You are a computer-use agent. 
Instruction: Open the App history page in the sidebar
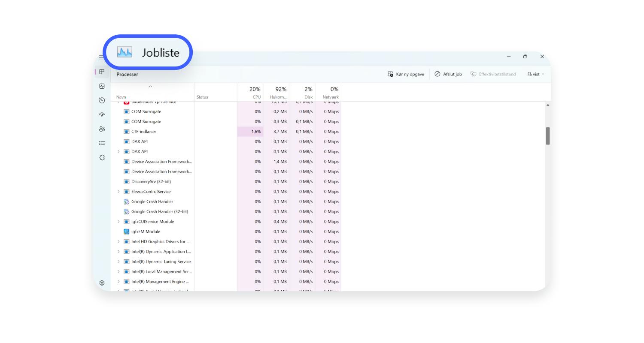[102, 100]
